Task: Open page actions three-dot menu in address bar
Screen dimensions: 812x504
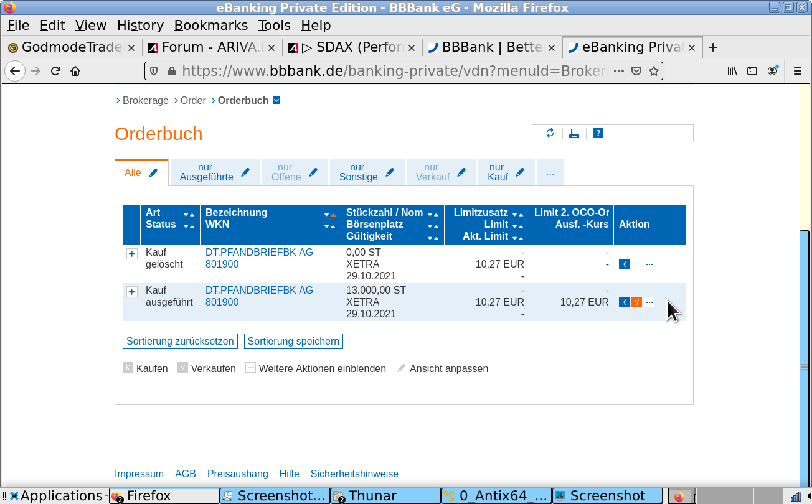Action: click(x=618, y=71)
